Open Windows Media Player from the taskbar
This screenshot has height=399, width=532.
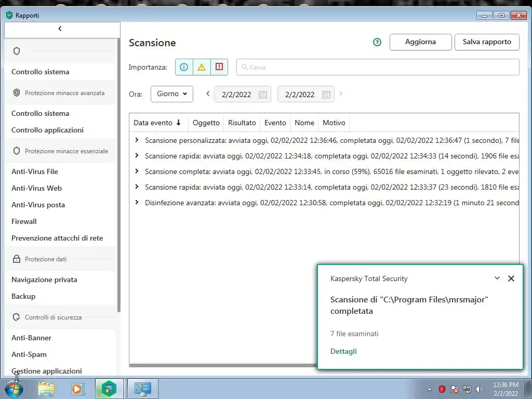[x=77, y=389]
